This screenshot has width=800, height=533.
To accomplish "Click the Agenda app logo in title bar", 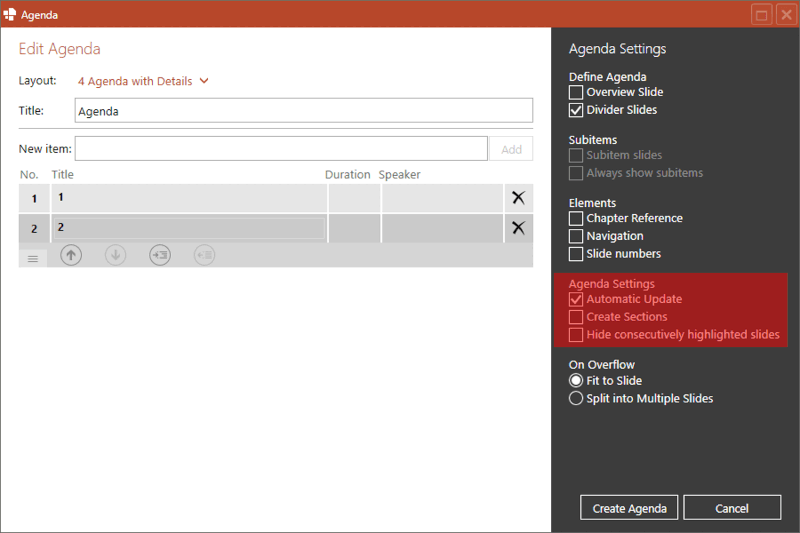I will [x=10, y=14].
